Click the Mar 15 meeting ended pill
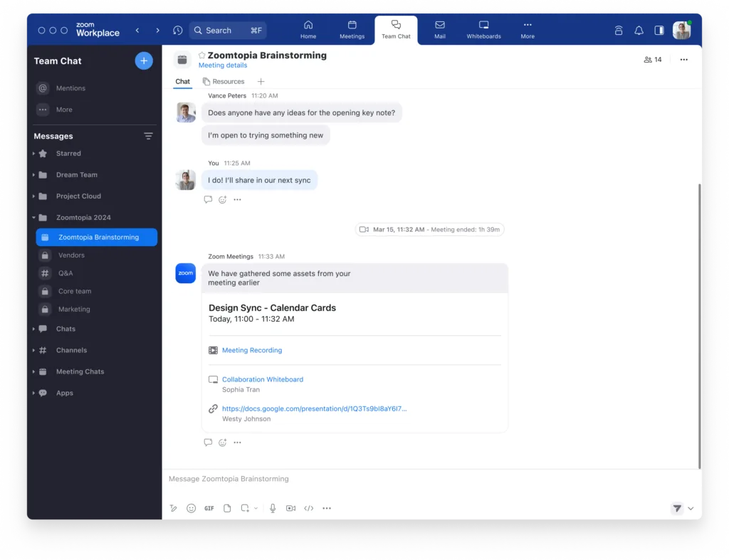 click(429, 230)
